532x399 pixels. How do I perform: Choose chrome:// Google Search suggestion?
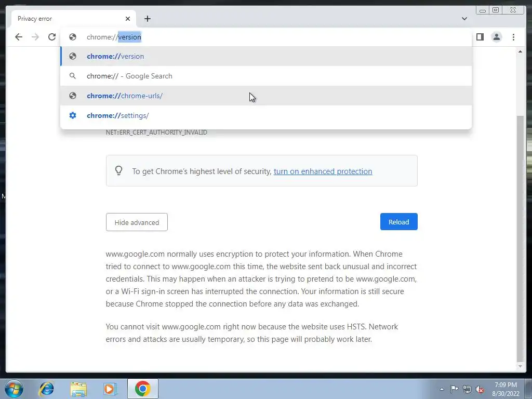266,76
